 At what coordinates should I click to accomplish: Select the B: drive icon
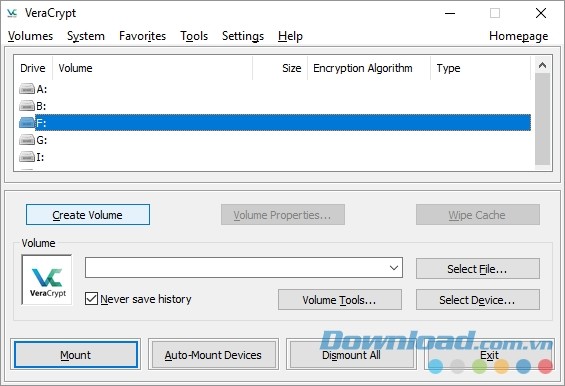click(27, 106)
